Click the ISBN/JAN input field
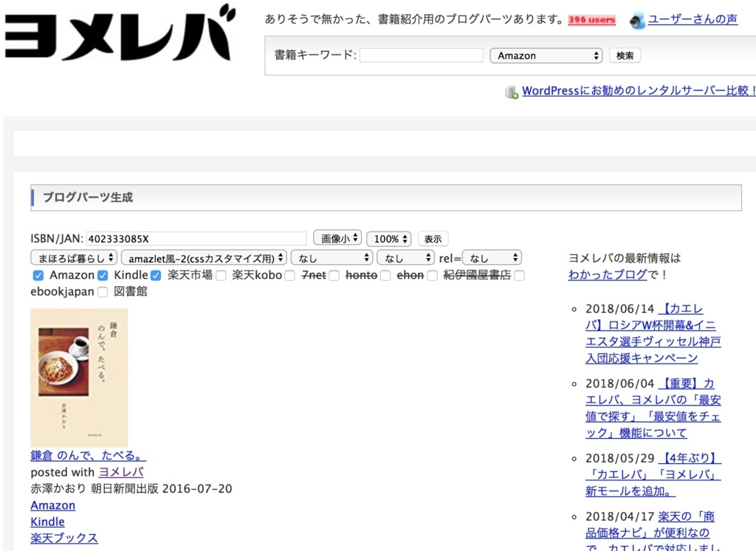This screenshot has width=756, height=551. click(196, 239)
